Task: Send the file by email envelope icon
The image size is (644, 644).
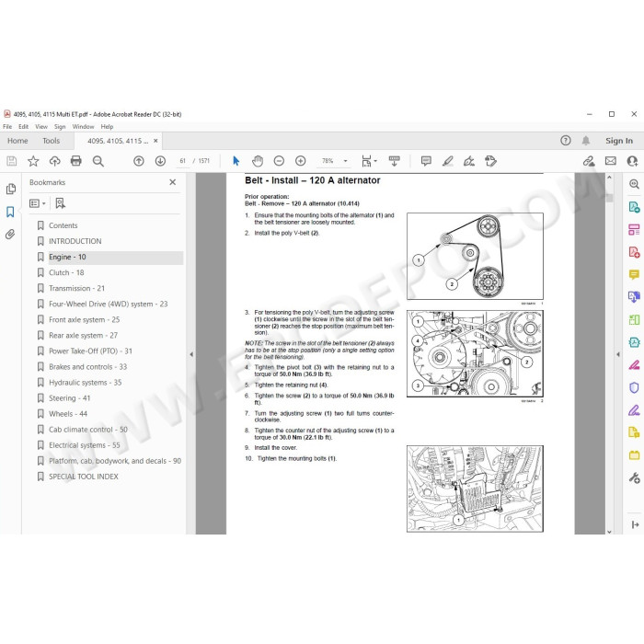Action: pyautogui.click(x=611, y=161)
